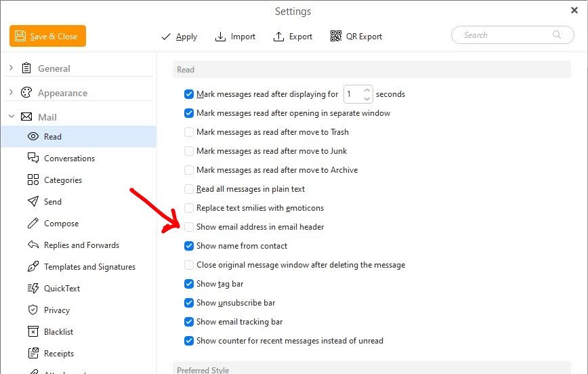Click the Export upload icon
The height and width of the screenshot is (374, 588).
click(278, 37)
